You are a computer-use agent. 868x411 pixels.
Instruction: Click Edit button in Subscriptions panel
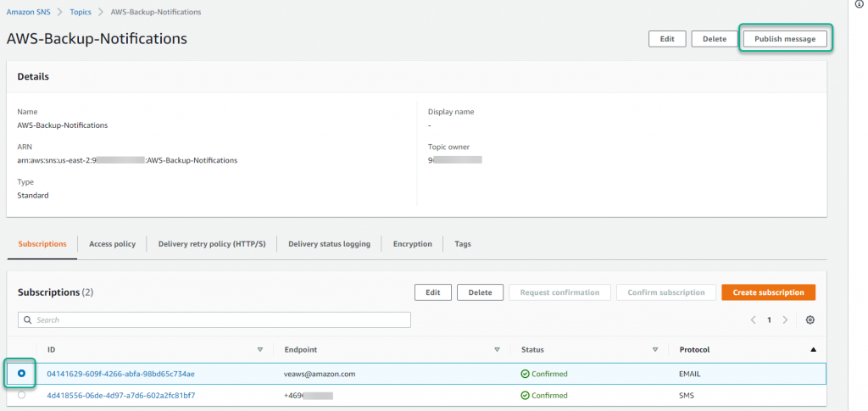coord(433,292)
